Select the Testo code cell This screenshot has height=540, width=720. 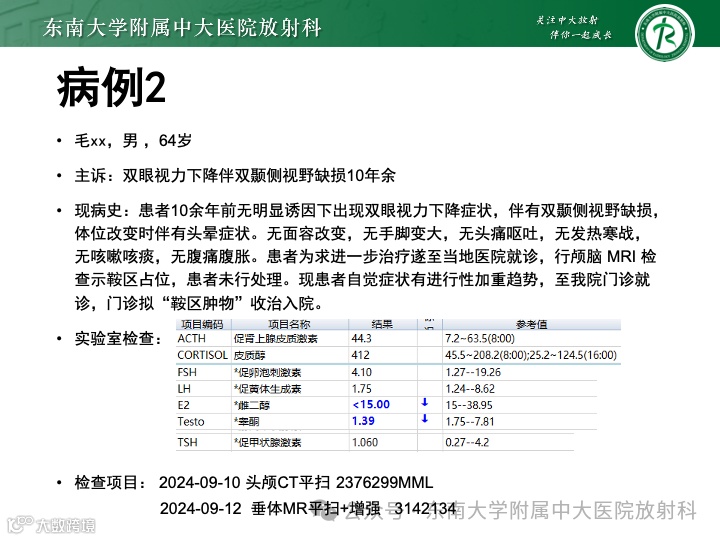point(191,422)
